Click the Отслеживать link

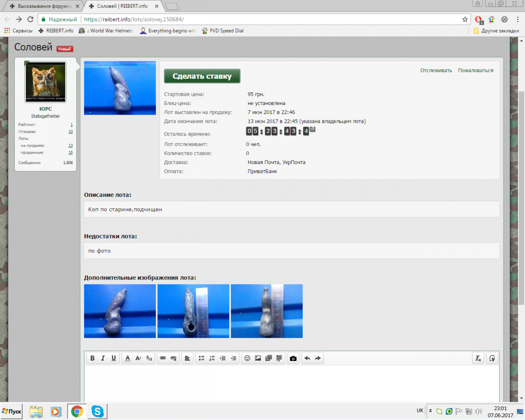(x=436, y=70)
